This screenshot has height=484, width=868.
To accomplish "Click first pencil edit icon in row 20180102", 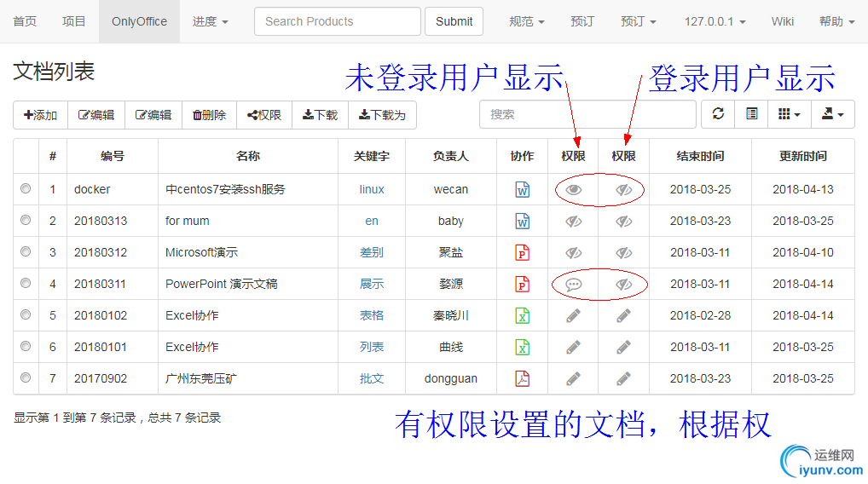I will (574, 315).
